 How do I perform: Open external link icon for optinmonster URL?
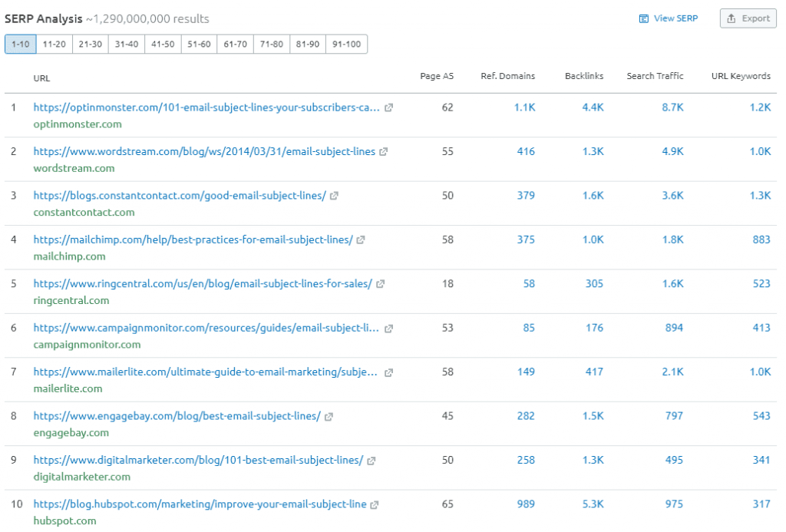[388, 107]
